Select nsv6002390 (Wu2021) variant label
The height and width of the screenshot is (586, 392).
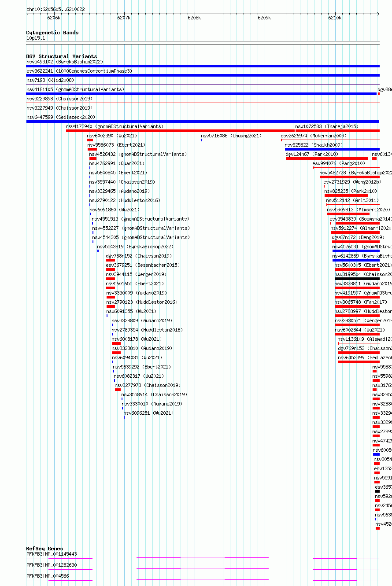tap(112, 136)
